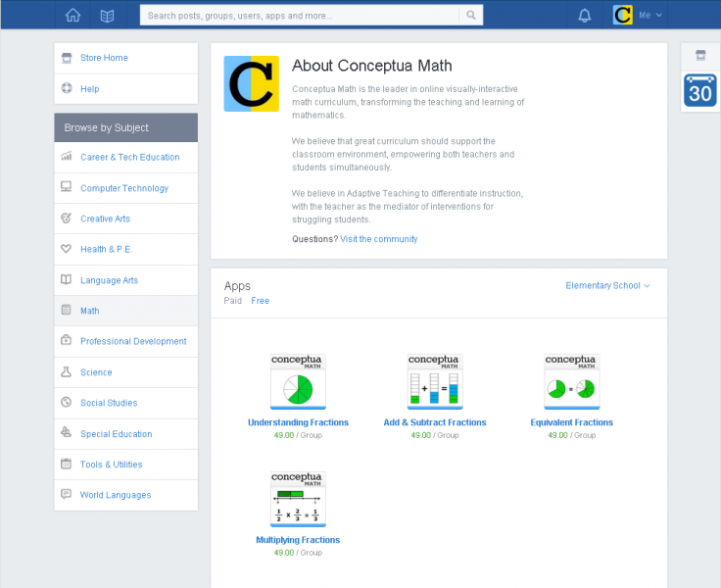The width and height of the screenshot is (721, 588).
Task: Open the Me account dropdown
Action: pyautogui.click(x=650, y=15)
